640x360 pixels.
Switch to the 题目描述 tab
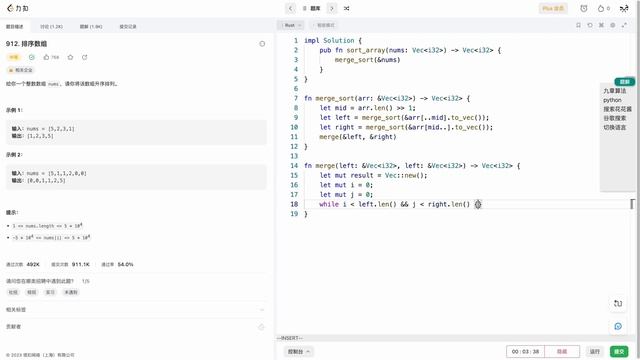[x=15, y=27]
